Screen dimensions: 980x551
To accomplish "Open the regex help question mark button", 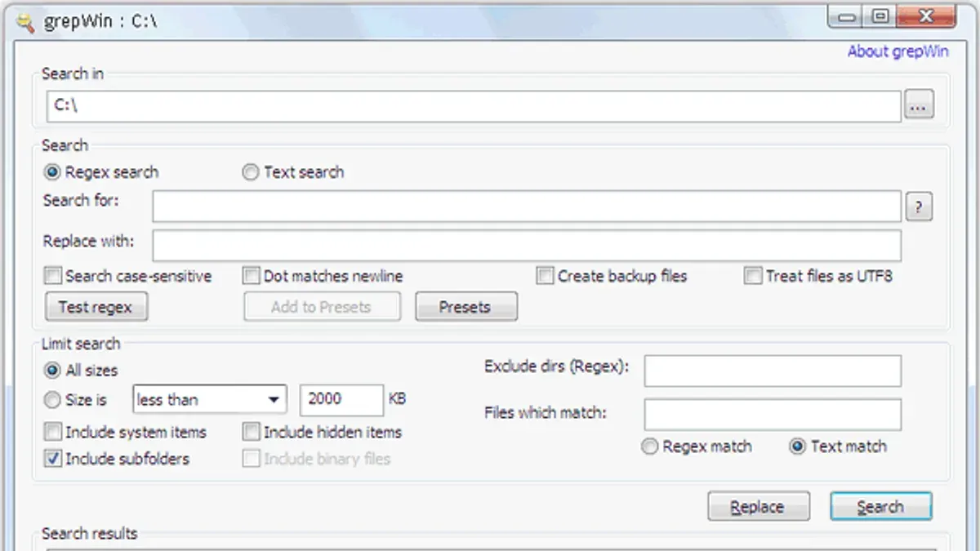I will [x=919, y=207].
